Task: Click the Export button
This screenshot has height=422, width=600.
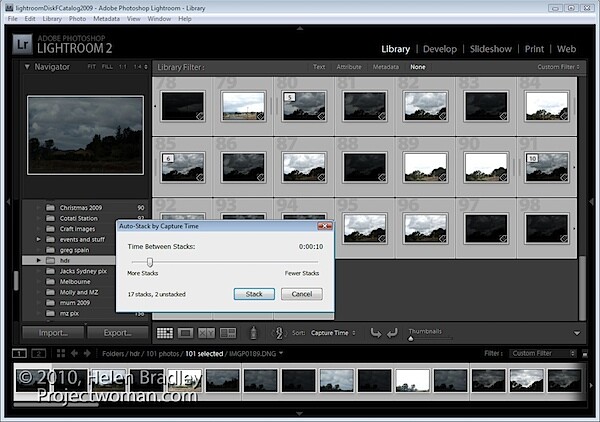Action: coord(117,333)
